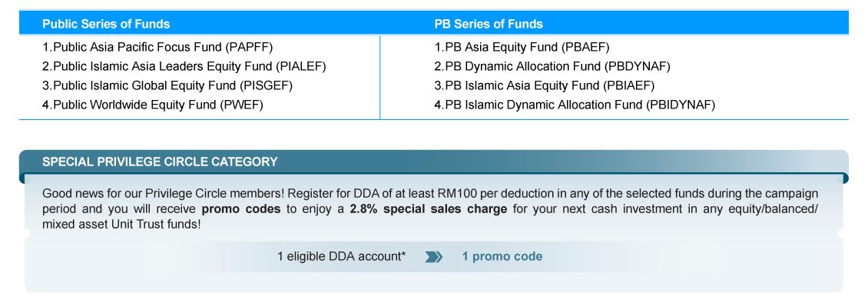The height and width of the screenshot is (300, 868).
Task: Click the Public Series of Funds header
Action: pos(106,24)
